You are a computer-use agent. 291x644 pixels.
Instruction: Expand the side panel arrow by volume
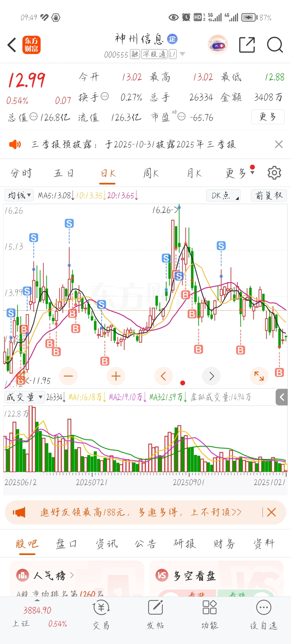(x=282, y=397)
